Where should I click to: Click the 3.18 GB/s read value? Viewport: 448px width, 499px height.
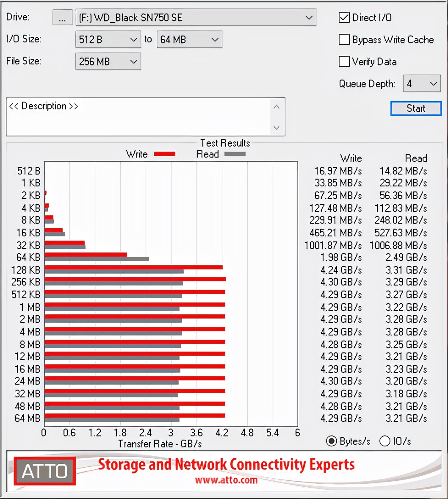coord(407,394)
